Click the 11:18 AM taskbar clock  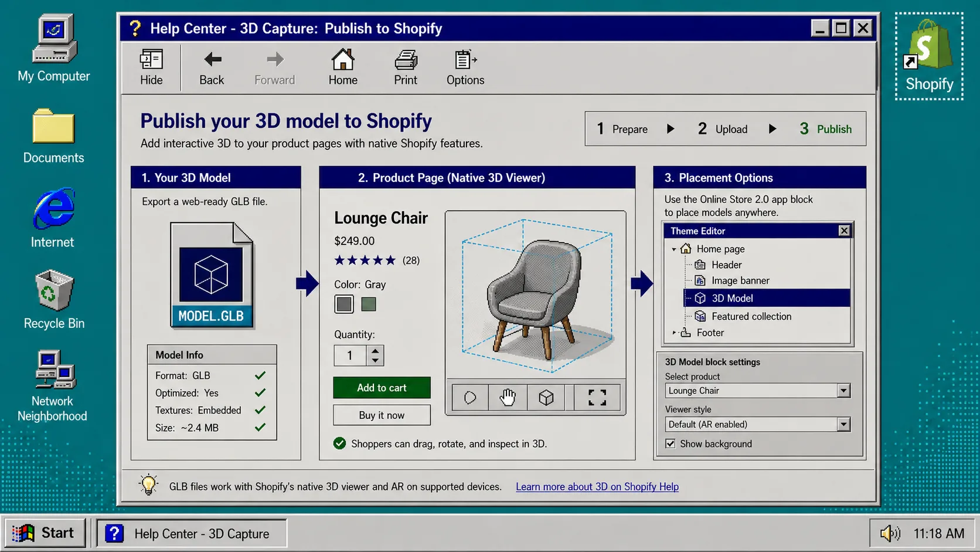938,533
